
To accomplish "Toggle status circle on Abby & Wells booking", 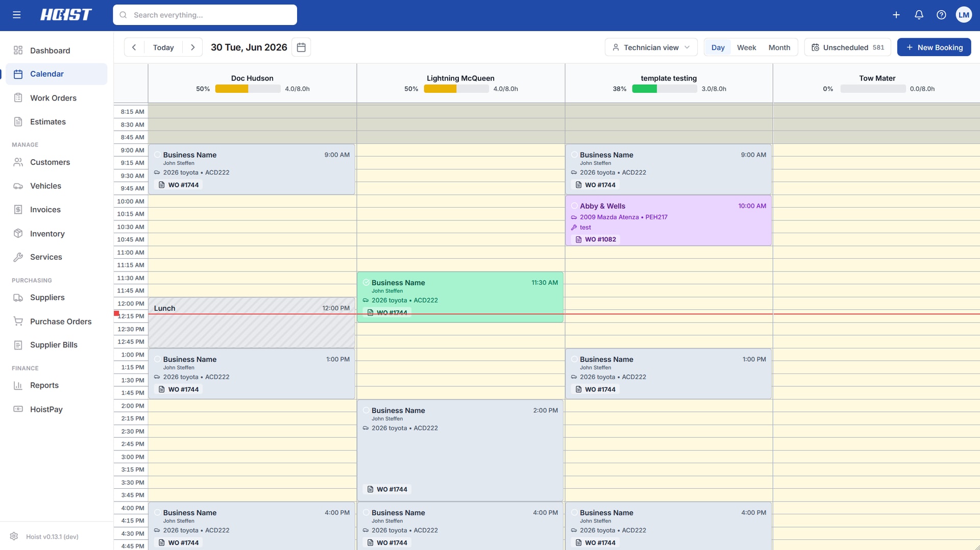I will point(574,206).
